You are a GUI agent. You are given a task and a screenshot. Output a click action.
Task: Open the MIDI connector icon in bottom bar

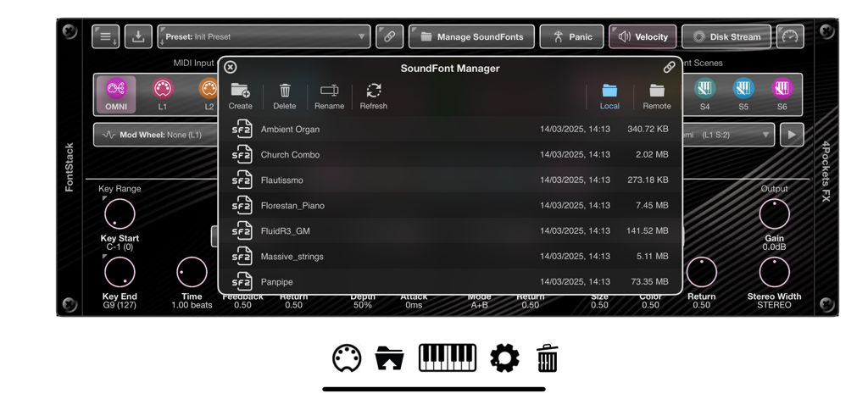(x=347, y=358)
